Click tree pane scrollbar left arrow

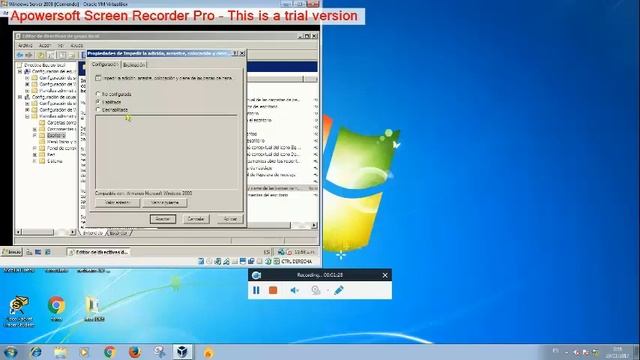[x=18, y=232]
